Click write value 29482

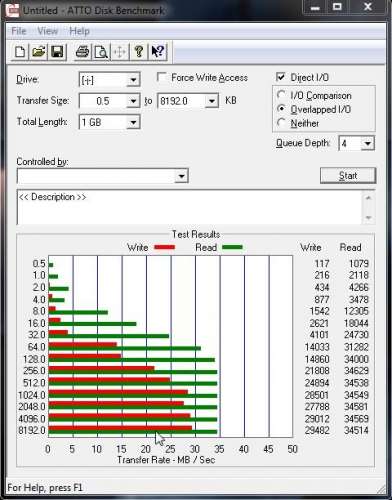317,430
